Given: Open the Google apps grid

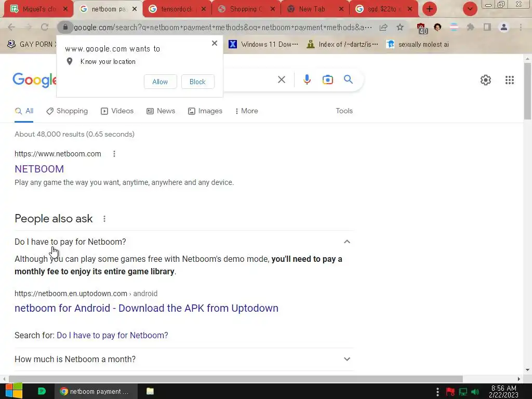Looking at the screenshot, I should point(510,80).
